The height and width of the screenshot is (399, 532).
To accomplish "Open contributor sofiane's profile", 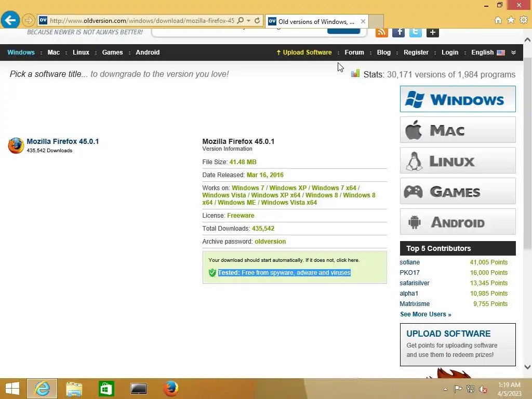I will click(409, 262).
